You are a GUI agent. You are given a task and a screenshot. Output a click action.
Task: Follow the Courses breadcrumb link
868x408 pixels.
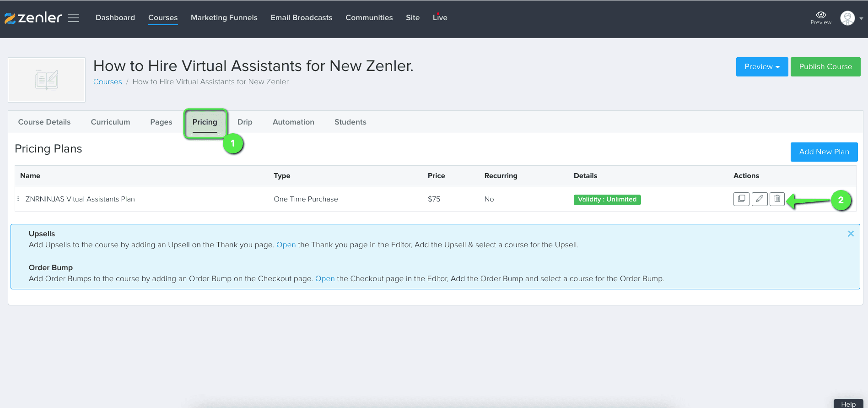[x=108, y=82]
